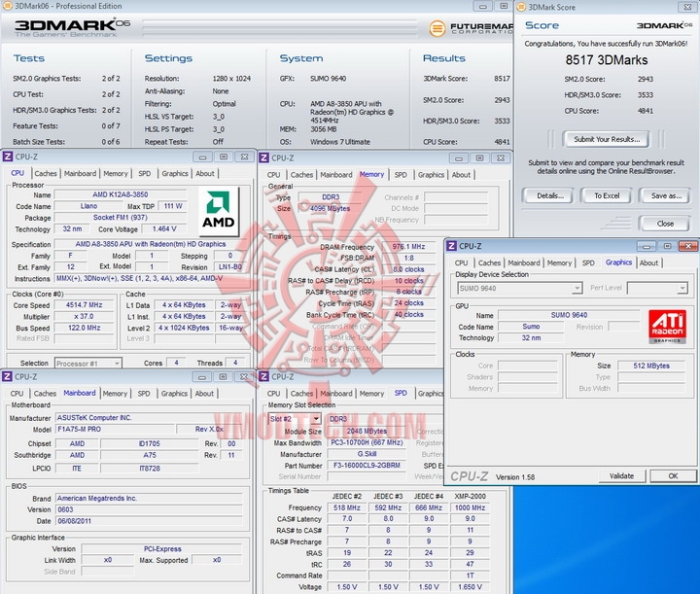Viewport: 700px width, 594px height.
Task: Click the Z icon of Mainboard CPU-Z window
Action: (x=7, y=376)
